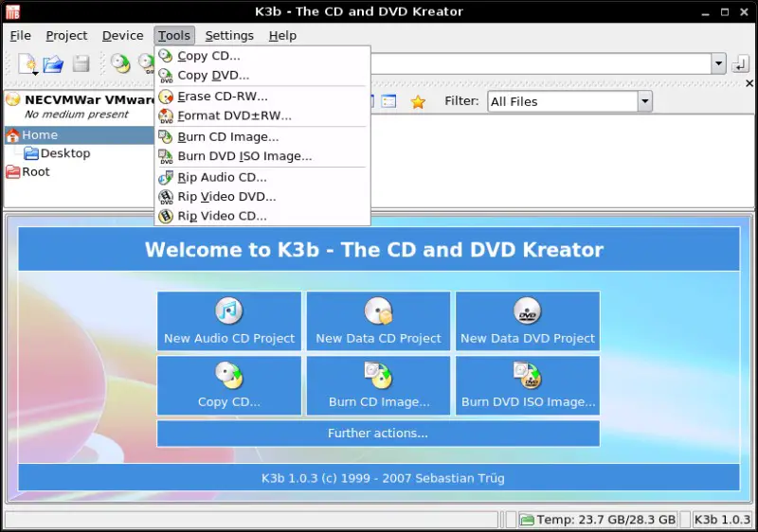Select Root in the folder tree

[x=36, y=172]
